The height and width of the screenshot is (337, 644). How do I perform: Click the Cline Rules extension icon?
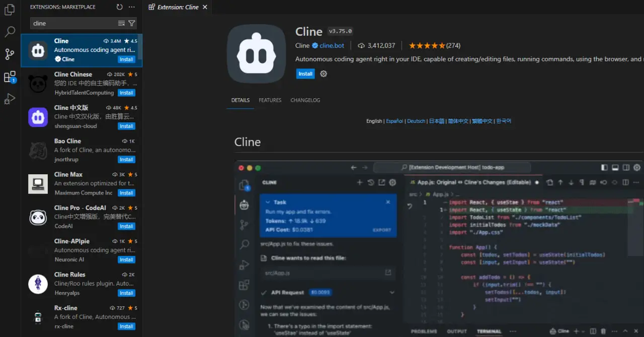coord(38,284)
